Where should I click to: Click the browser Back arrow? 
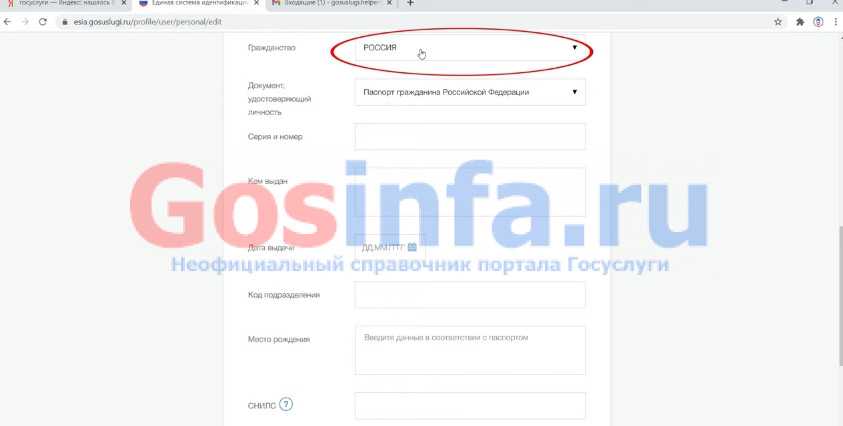[9, 20]
